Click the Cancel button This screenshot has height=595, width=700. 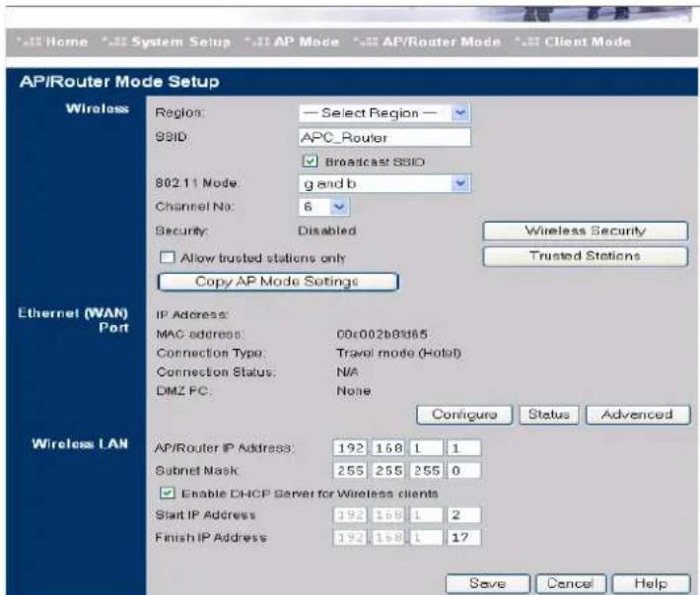pyautogui.click(x=571, y=583)
